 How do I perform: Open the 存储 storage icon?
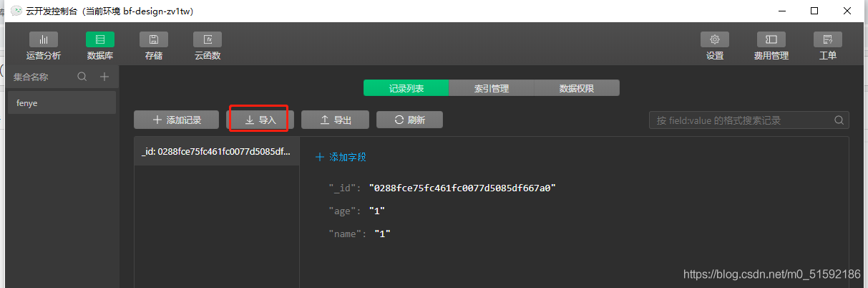(154, 40)
